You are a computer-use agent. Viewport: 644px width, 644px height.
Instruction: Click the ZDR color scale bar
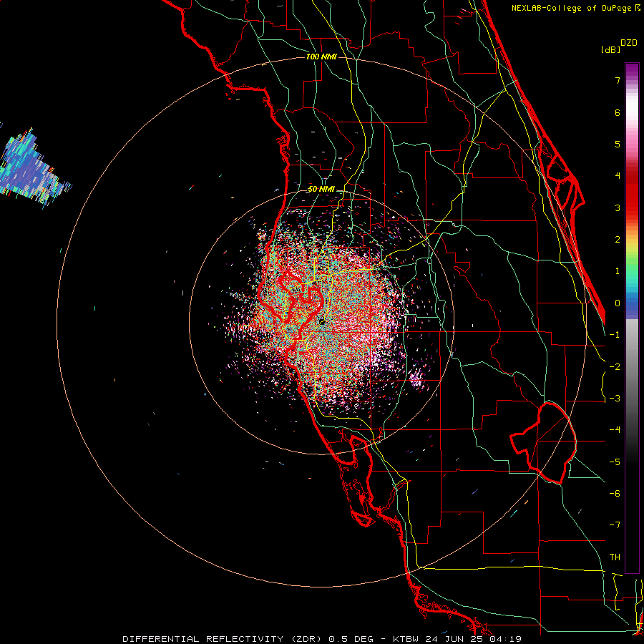tap(632, 318)
